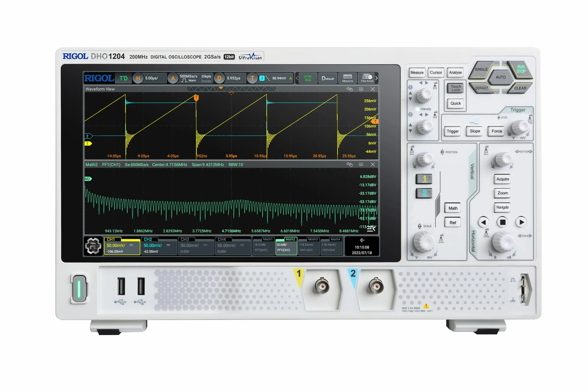Expand the toolbar right arrow chevron
The height and width of the screenshot is (392, 588).
coord(376,78)
